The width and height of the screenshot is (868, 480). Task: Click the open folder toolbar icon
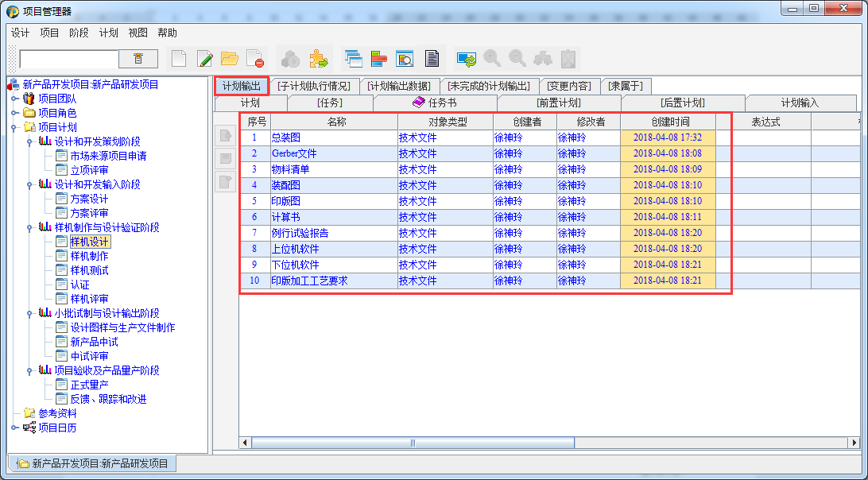pyautogui.click(x=230, y=58)
